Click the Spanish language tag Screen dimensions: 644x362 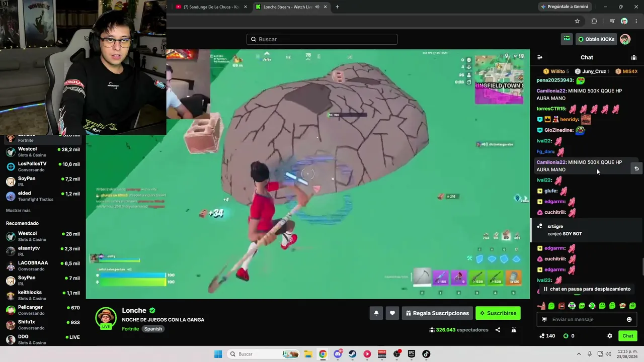pyautogui.click(x=153, y=329)
